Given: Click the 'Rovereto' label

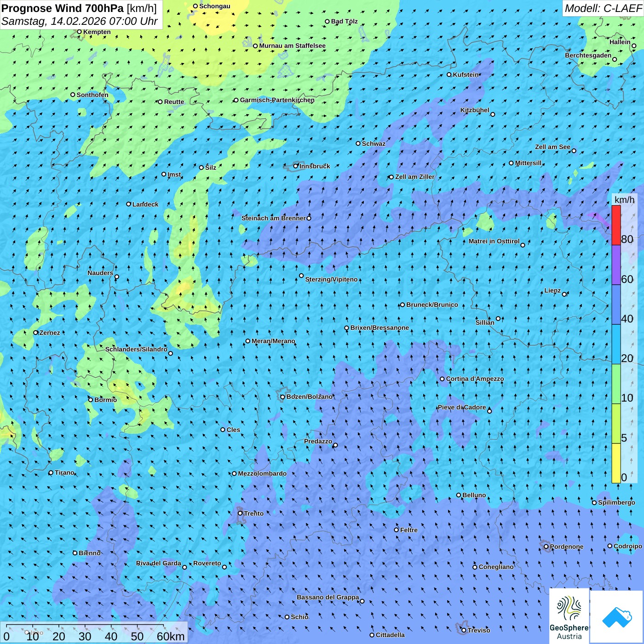Looking at the screenshot, I should [207, 563].
